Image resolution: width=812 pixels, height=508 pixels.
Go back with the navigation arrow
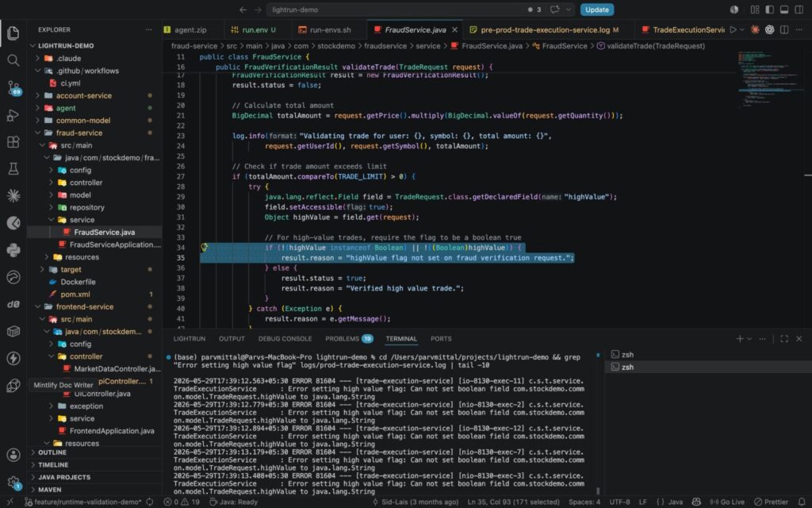click(x=243, y=10)
